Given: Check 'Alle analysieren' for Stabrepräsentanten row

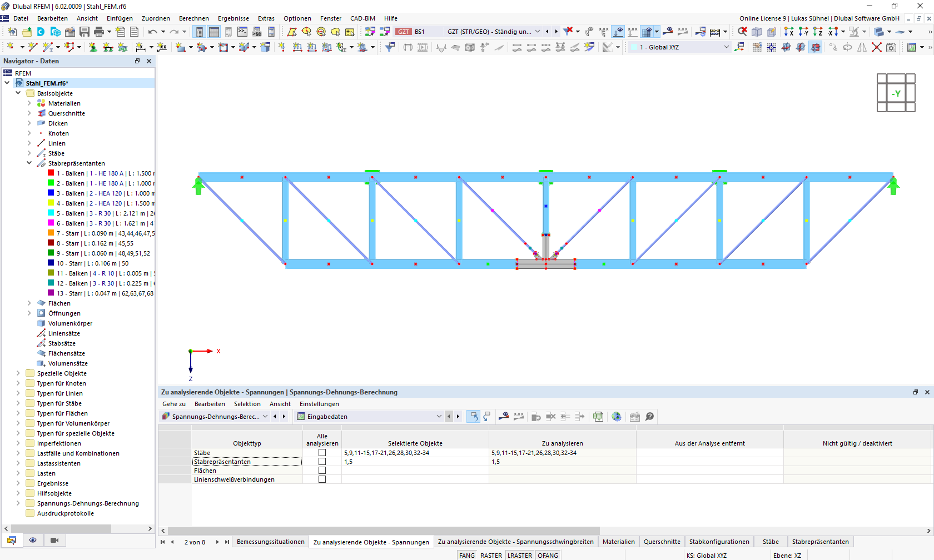Looking at the screenshot, I should 322,462.
